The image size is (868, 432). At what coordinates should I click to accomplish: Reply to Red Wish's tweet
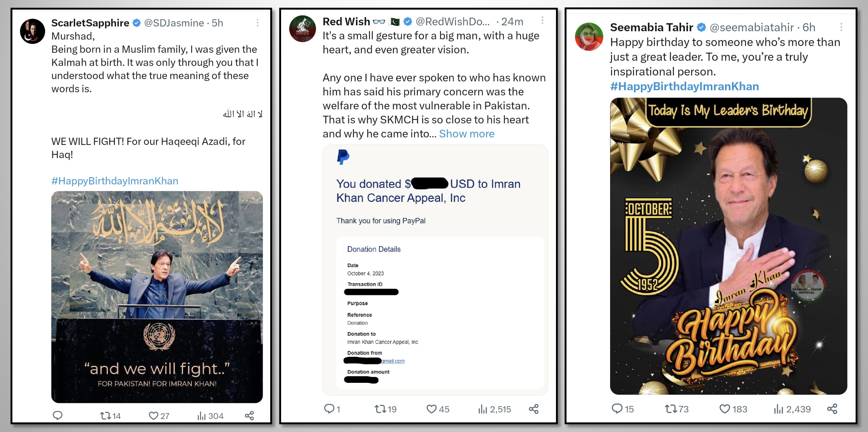point(328,409)
